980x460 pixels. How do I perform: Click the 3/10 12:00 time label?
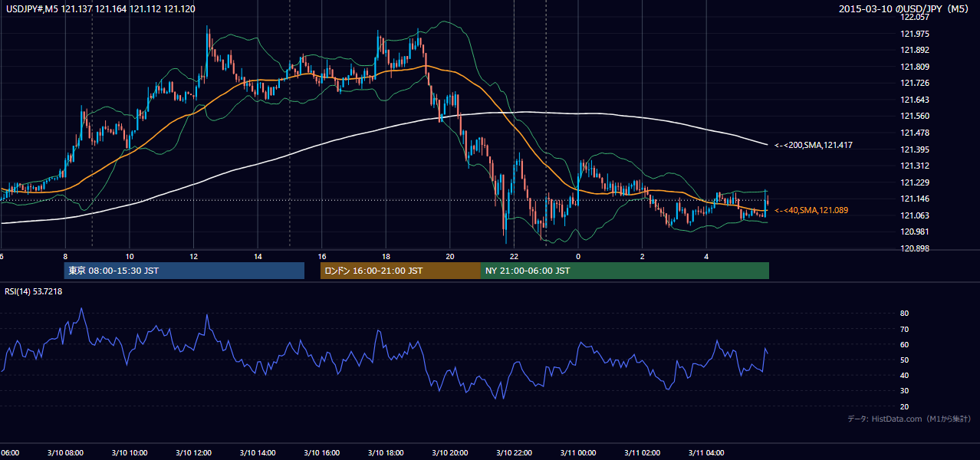pos(192,453)
